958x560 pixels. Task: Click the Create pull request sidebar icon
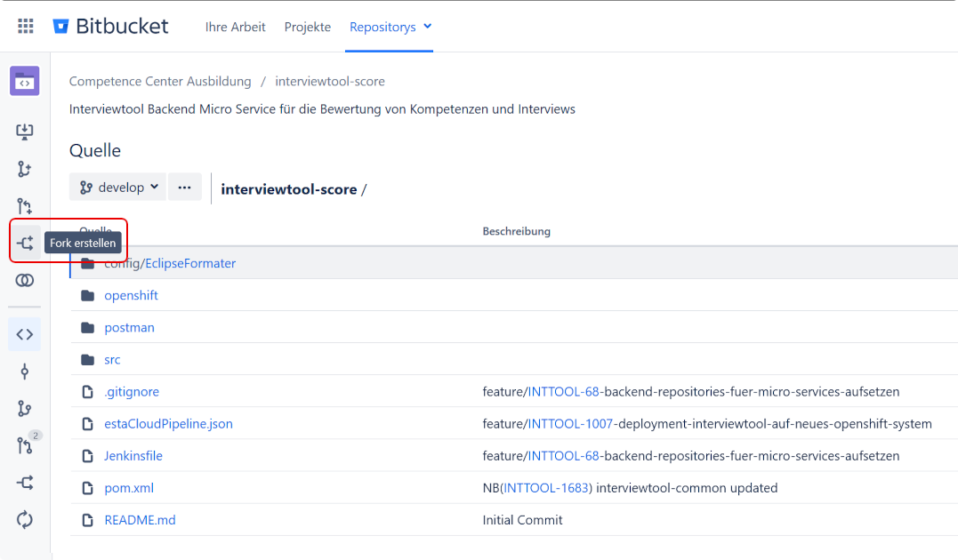coord(24,206)
